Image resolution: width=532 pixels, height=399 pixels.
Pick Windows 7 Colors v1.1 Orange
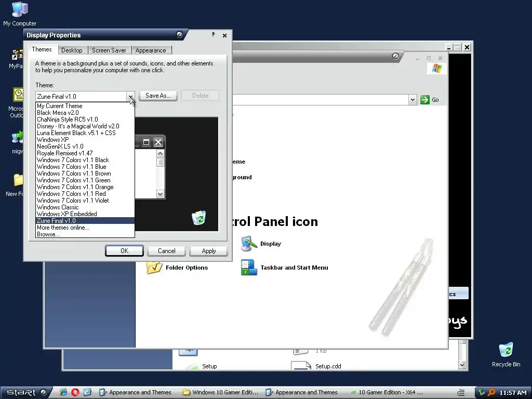[85, 187]
